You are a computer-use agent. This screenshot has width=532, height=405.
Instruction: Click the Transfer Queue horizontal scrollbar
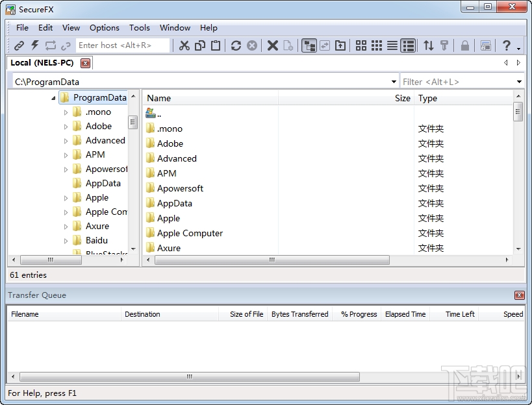tap(189, 376)
